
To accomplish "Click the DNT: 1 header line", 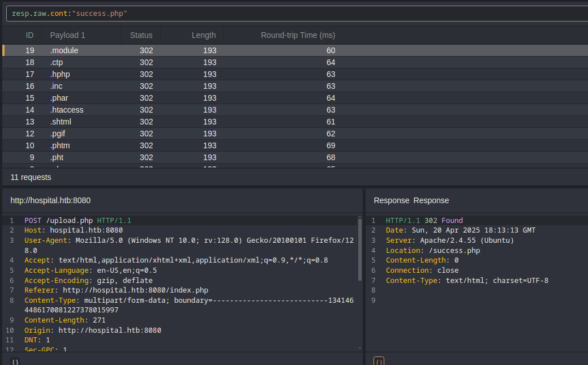I will [x=37, y=340].
